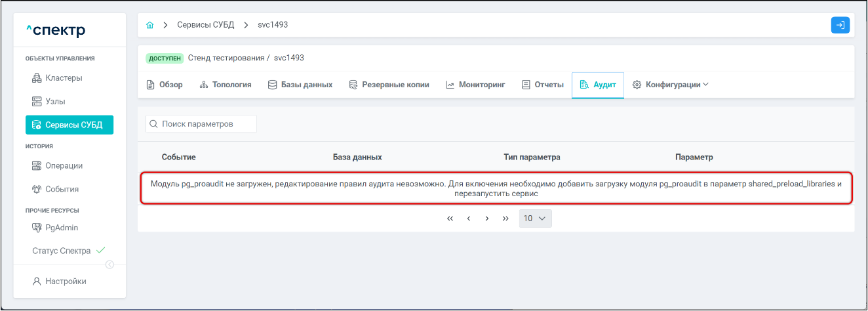Open Операции history section

(63, 166)
